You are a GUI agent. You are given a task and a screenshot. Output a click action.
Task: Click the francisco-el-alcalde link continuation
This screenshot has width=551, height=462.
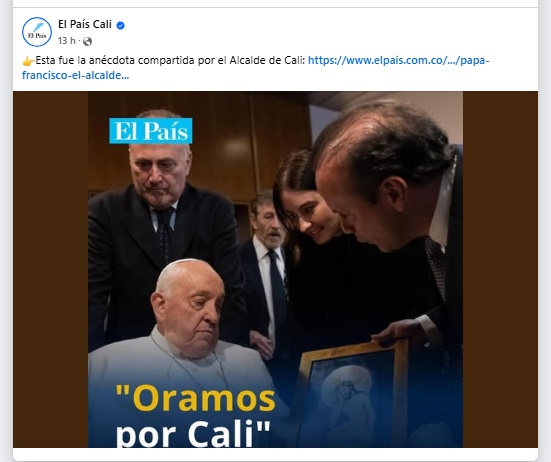pyautogui.click(x=76, y=75)
